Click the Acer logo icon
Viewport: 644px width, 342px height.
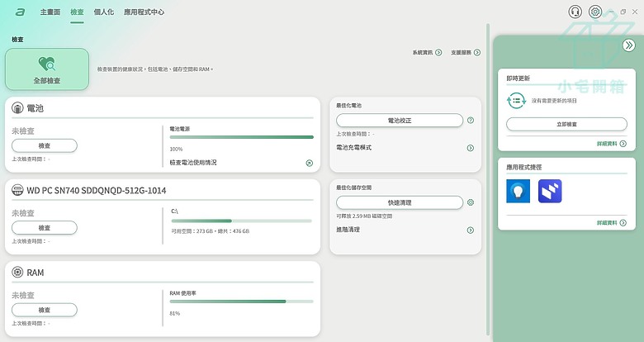20,12
